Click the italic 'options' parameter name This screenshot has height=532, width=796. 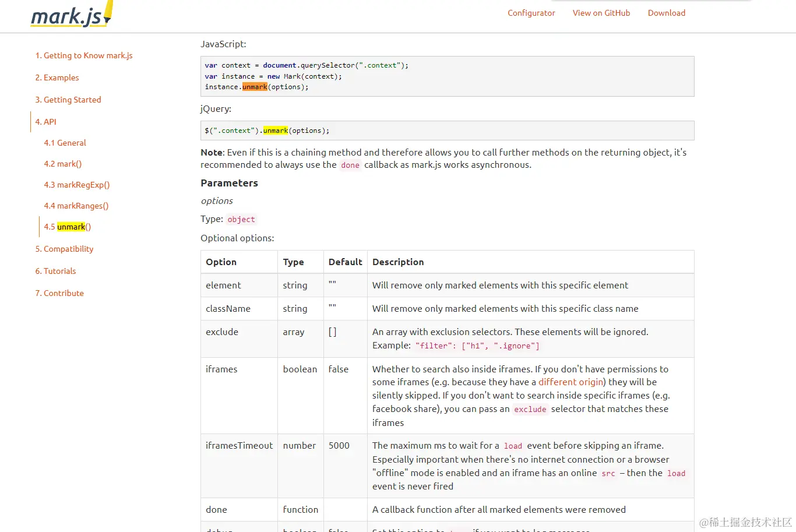[217, 201]
